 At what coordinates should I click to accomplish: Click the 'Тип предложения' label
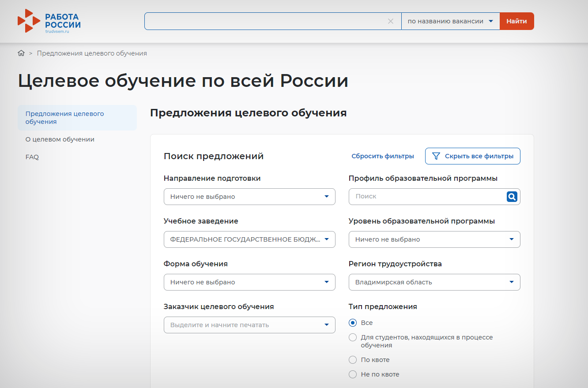click(x=383, y=306)
